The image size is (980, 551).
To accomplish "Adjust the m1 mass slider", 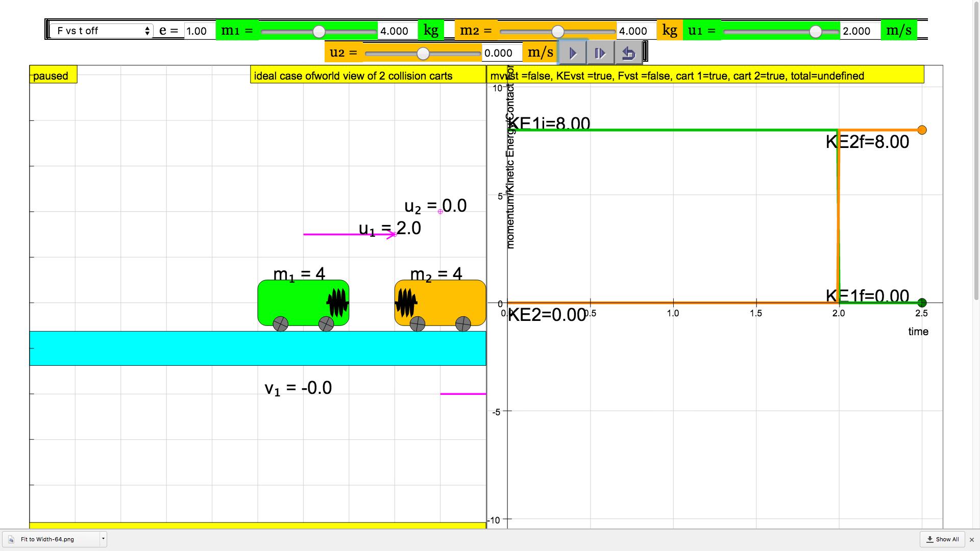I will pos(318,32).
